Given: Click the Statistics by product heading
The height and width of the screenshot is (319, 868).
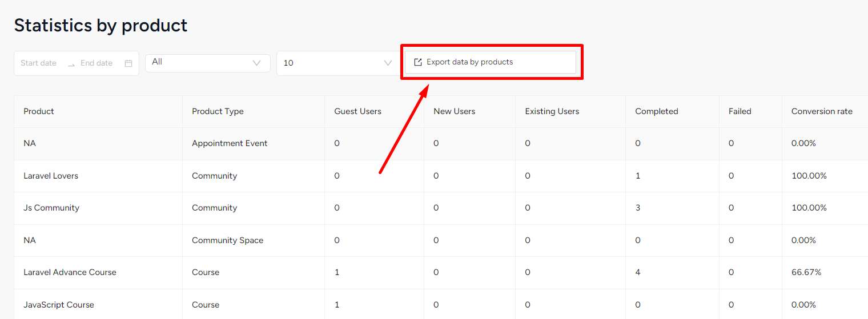Looking at the screenshot, I should [x=101, y=25].
